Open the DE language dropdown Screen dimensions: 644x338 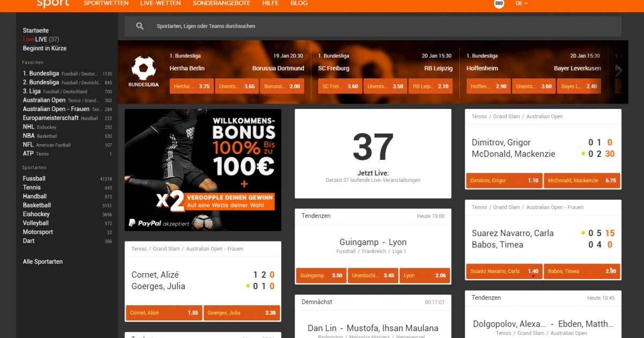pyautogui.click(x=521, y=3)
